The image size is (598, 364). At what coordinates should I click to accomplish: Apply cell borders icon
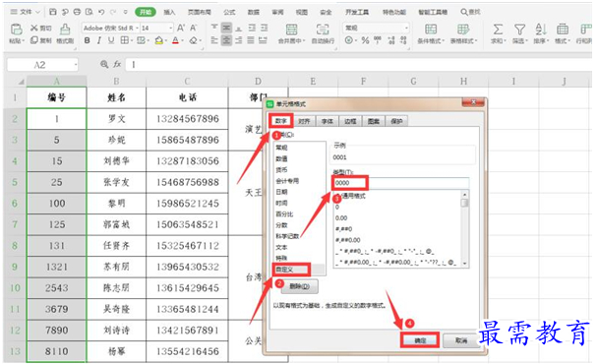click(x=124, y=40)
